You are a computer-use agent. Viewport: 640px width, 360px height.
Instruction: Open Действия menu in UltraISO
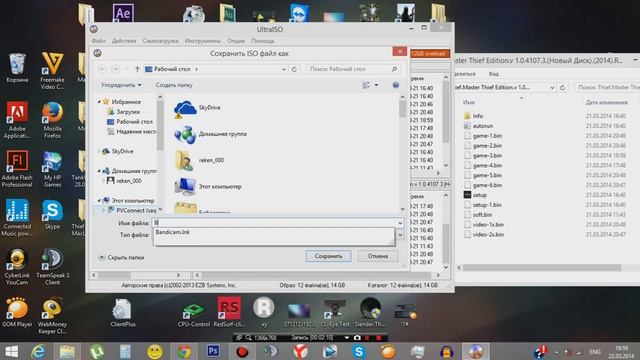pyautogui.click(x=124, y=41)
